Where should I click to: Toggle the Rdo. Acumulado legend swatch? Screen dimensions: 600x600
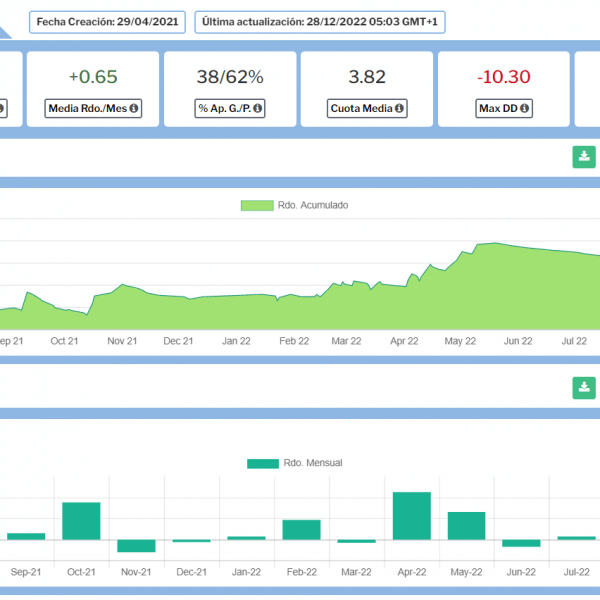[257, 205]
